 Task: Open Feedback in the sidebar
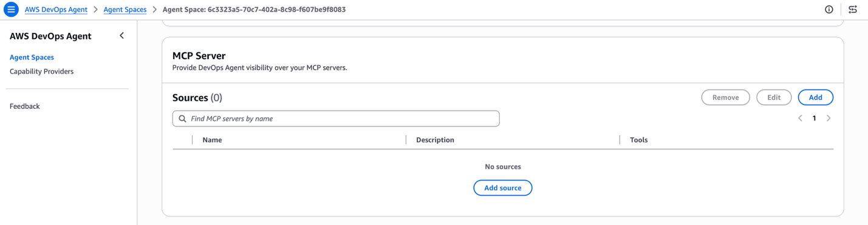coord(24,106)
